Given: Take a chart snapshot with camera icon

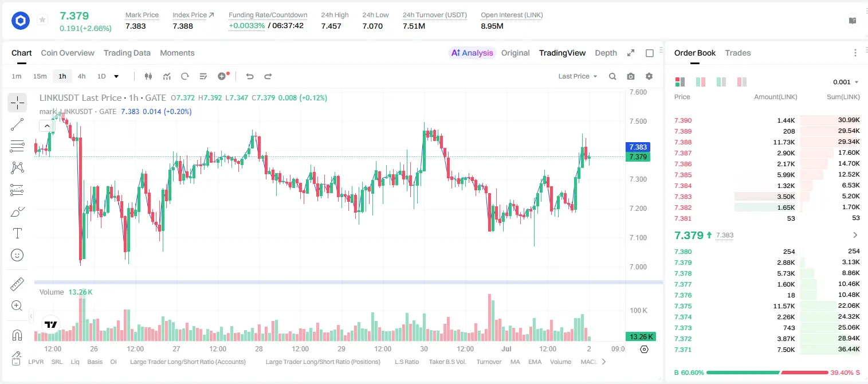Looking at the screenshot, I should point(631,76).
